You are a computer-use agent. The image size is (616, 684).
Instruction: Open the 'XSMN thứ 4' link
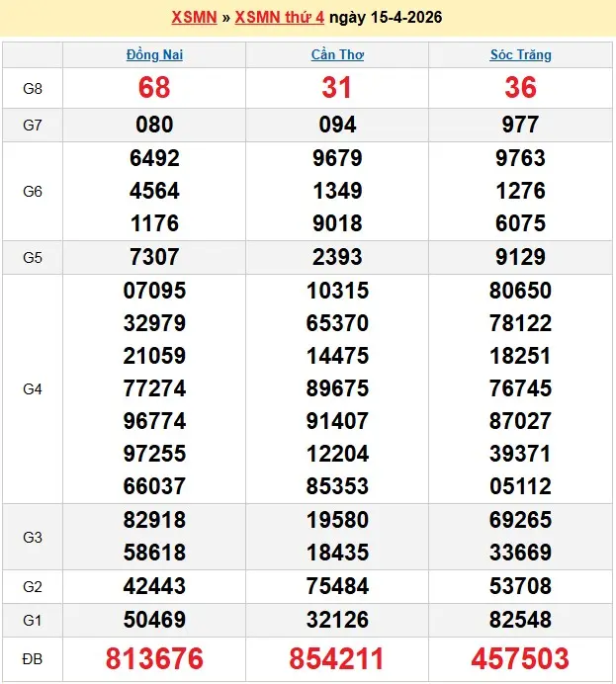pyautogui.click(x=279, y=18)
